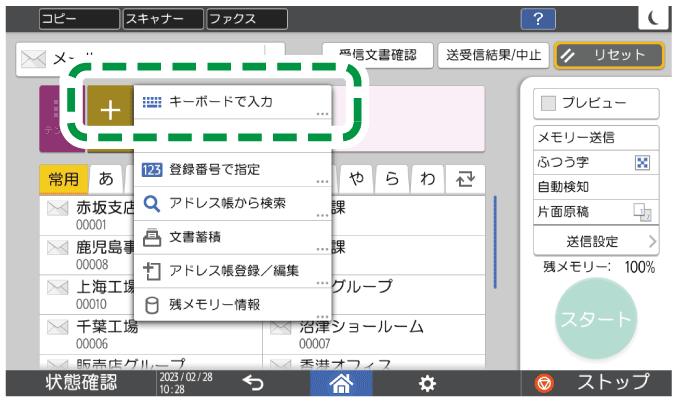
Task: Tap the 自動検知 setting
Action: tap(596, 187)
